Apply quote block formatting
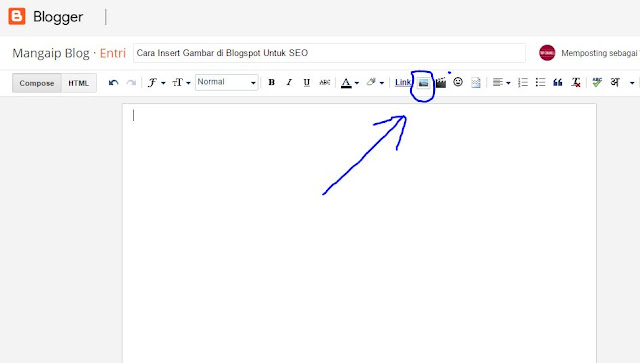The height and width of the screenshot is (363, 640). (x=558, y=83)
